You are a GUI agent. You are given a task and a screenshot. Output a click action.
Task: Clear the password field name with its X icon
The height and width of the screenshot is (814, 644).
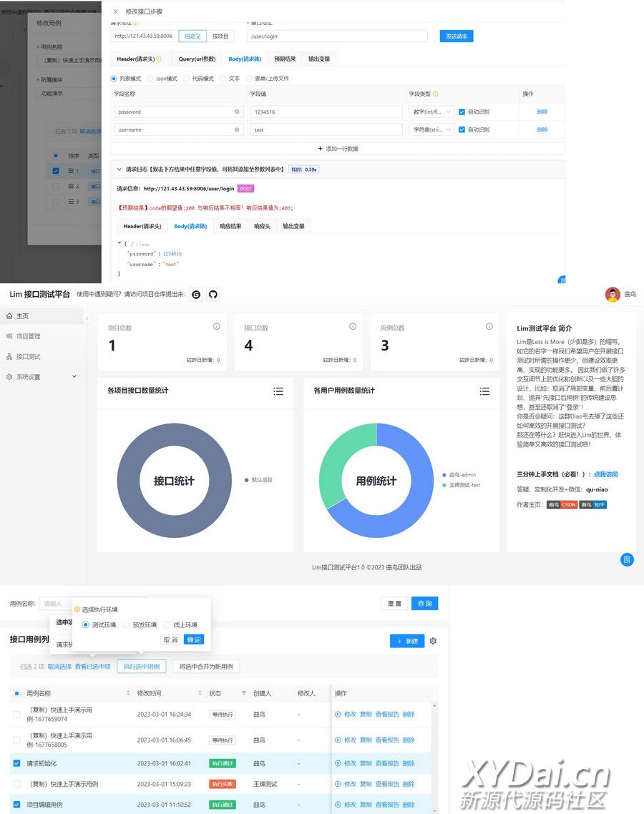tap(237, 112)
